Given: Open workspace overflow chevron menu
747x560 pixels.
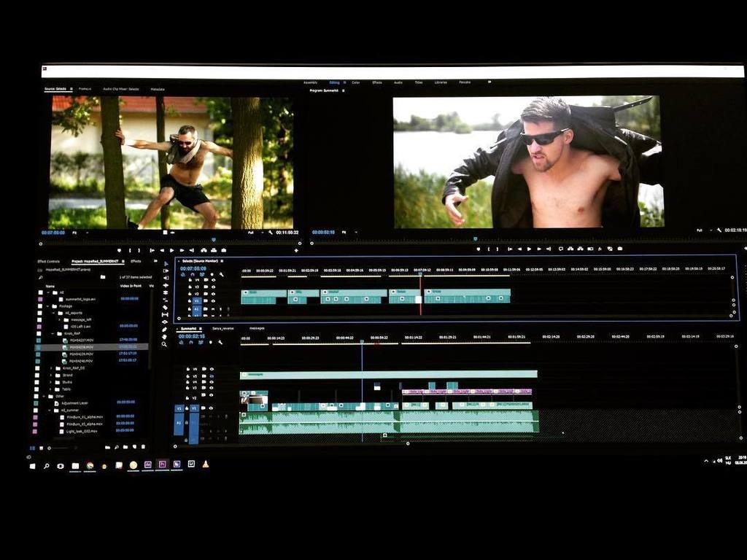Looking at the screenshot, I should pyautogui.click(x=489, y=82).
